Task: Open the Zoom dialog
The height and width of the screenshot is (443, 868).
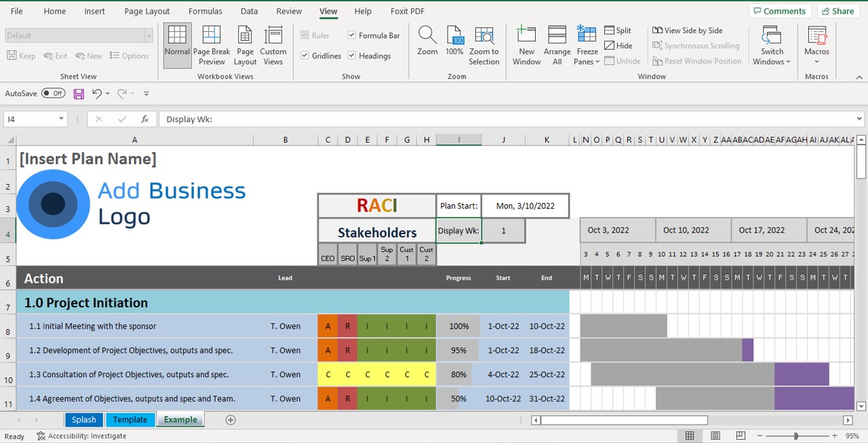Action: pos(427,41)
